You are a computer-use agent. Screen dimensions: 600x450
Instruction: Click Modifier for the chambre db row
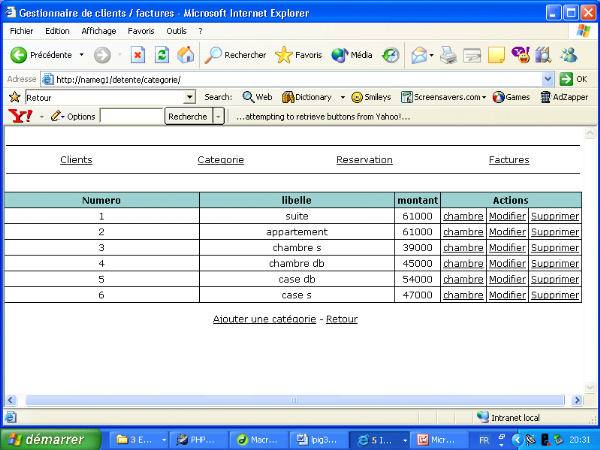pyautogui.click(x=507, y=264)
